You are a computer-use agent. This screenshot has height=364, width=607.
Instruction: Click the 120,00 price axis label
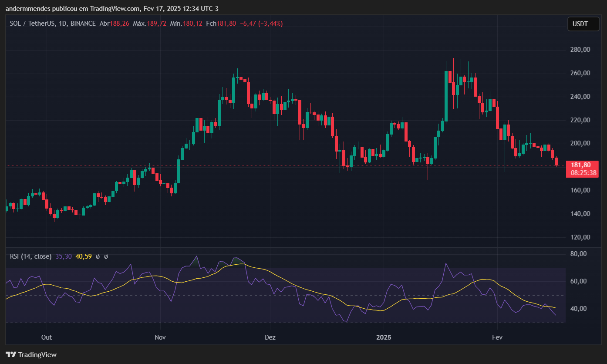[580, 237]
